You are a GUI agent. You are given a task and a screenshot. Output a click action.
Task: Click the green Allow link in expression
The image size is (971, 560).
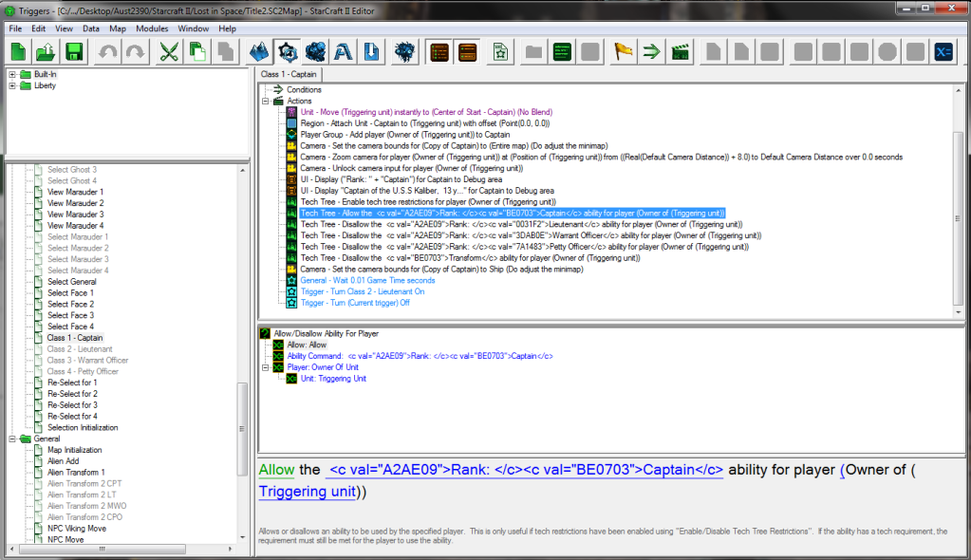pos(276,470)
